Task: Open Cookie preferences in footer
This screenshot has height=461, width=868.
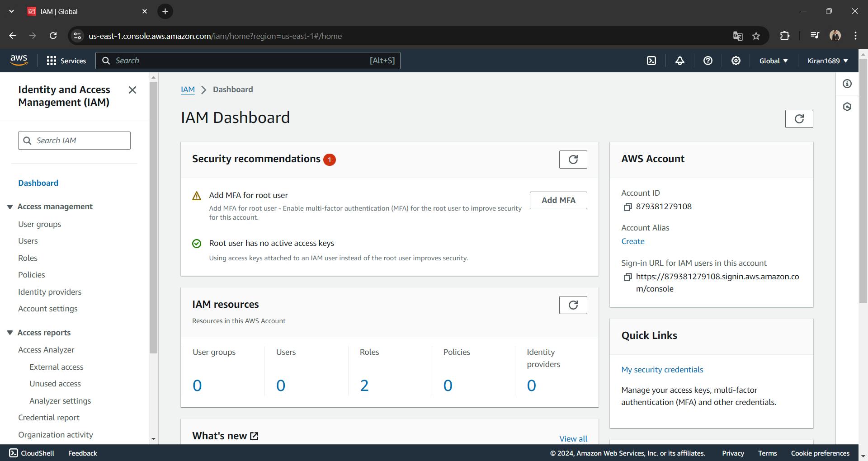Action: point(820,453)
